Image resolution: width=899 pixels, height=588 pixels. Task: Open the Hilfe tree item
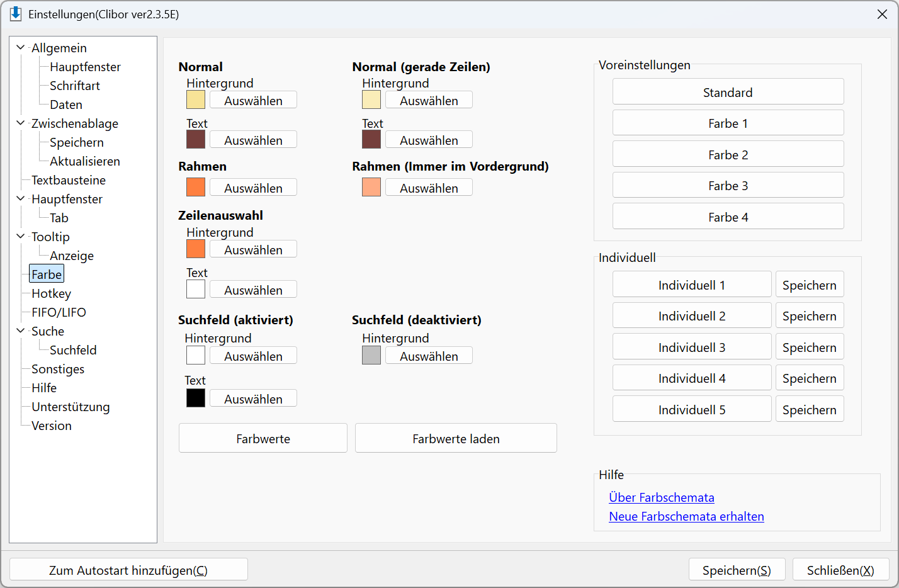click(x=44, y=388)
